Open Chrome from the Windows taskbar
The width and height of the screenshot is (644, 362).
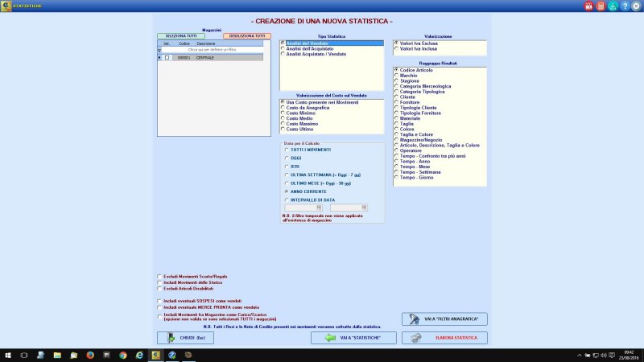[123, 354]
